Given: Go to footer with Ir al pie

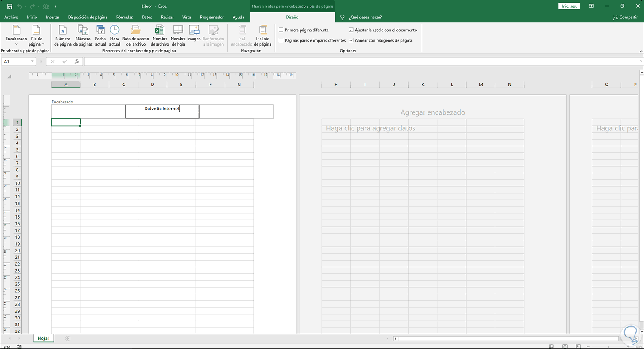Looking at the screenshot, I should click(263, 35).
